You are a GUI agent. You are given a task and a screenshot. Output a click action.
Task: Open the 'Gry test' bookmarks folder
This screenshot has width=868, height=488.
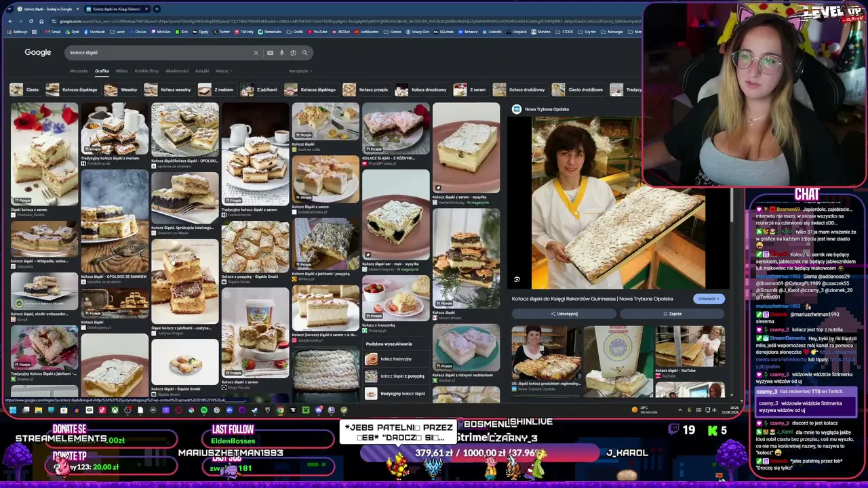click(x=588, y=32)
